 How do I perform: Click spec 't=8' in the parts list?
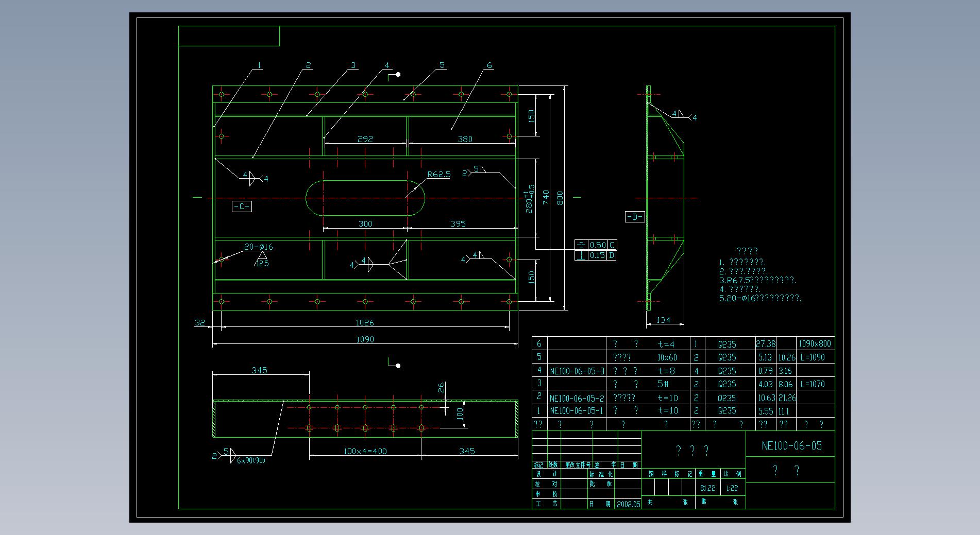point(666,371)
